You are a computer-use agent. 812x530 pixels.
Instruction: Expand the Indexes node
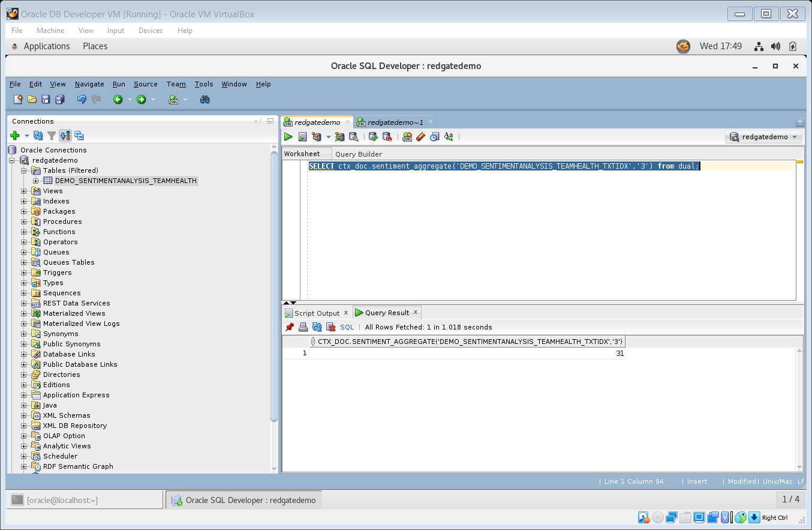click(x=24, y=201)
